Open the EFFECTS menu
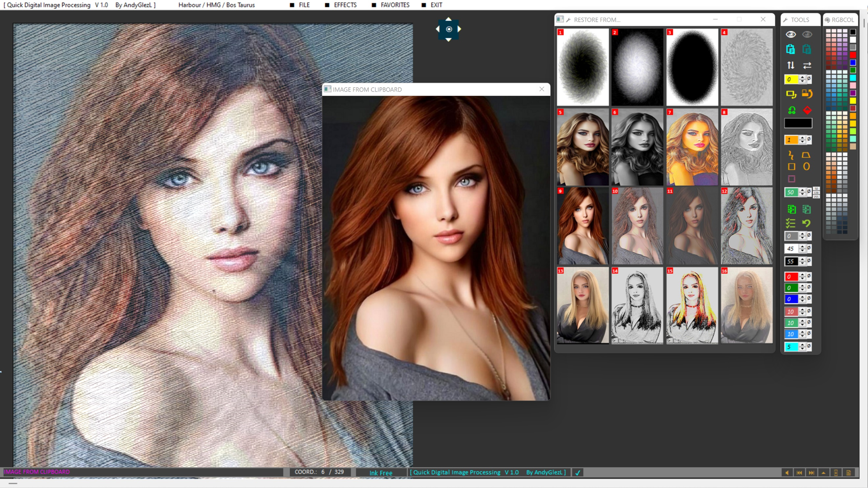868x488 pixels. [x=345, y=5]
